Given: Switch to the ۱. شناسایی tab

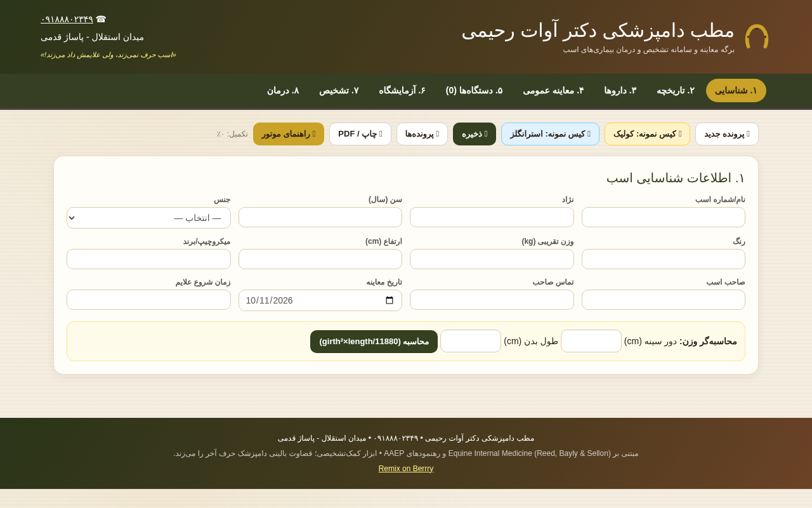Looking at the screenshot, I should click(736, 90).
